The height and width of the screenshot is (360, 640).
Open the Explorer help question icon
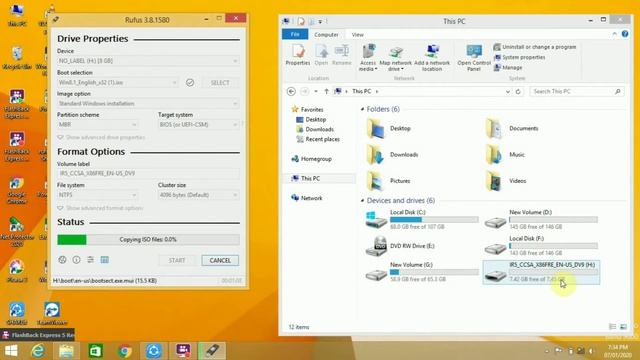click(625, 34)
